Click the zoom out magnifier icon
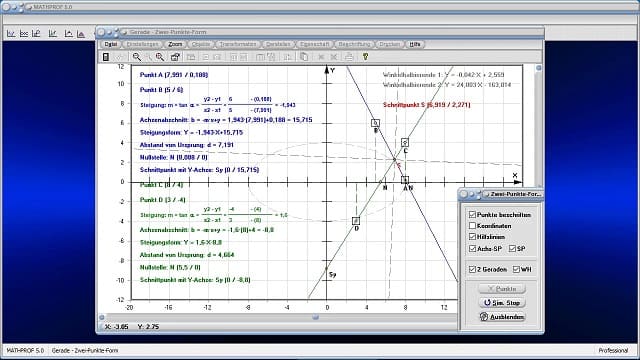The width and height of the screenshot is (640, 360). (x=137, y=57)
